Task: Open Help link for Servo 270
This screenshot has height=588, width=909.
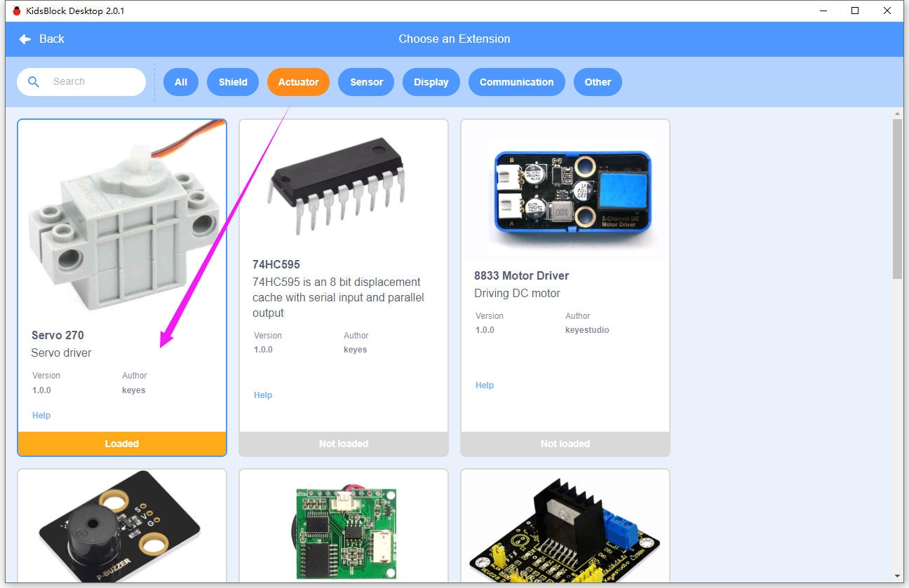Action: (41, 416)
